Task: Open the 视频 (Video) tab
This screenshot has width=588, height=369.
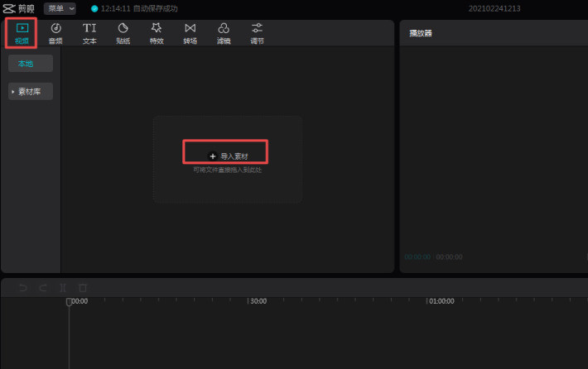Action: coord(22,33)
